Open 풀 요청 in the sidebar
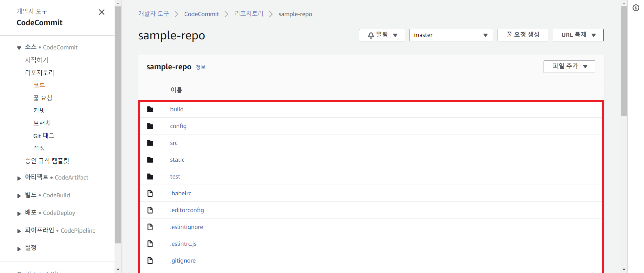Screen dimensions: 644x273 tap(43, 98)
